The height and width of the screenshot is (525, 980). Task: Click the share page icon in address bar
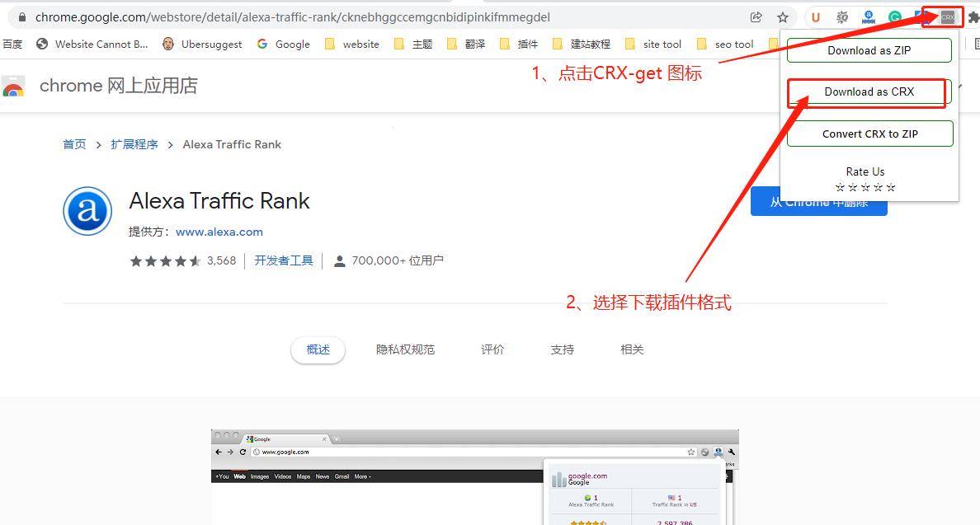756,17
